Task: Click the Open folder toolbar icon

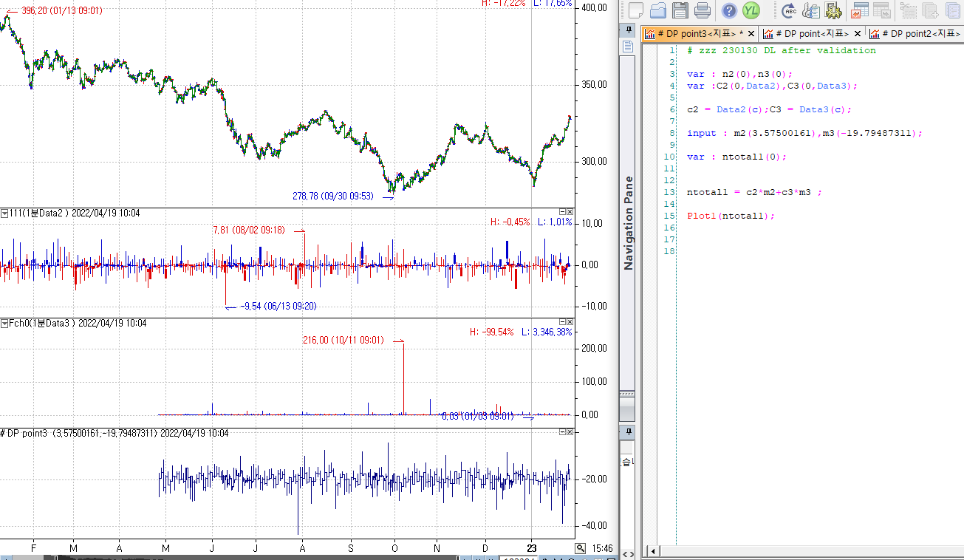Action: 658,10
